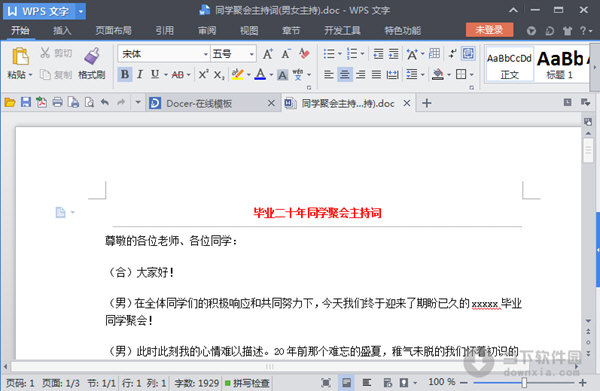Close the Docer-在线模板 tab
The image size is (600, 391).
point(271,103)
